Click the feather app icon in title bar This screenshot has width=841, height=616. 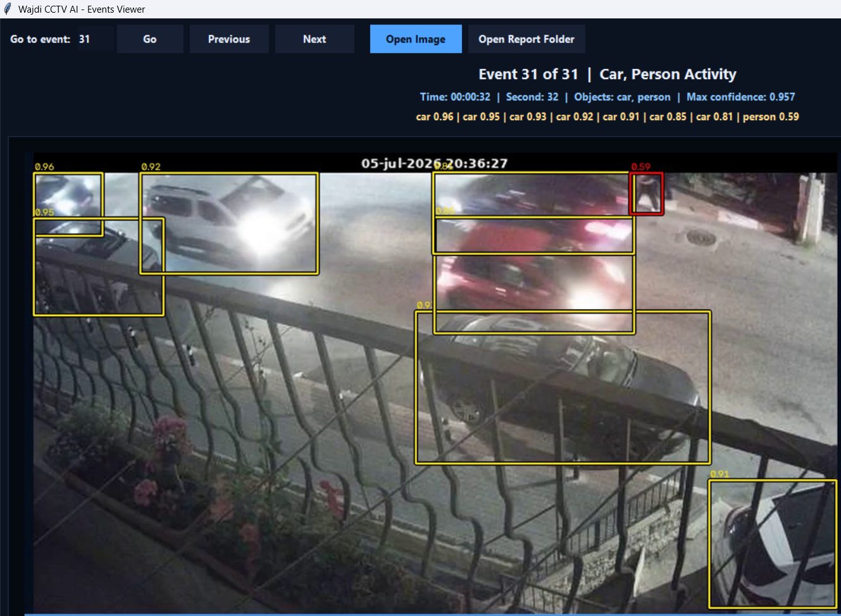pyautogui.click(x=8, y=9)
